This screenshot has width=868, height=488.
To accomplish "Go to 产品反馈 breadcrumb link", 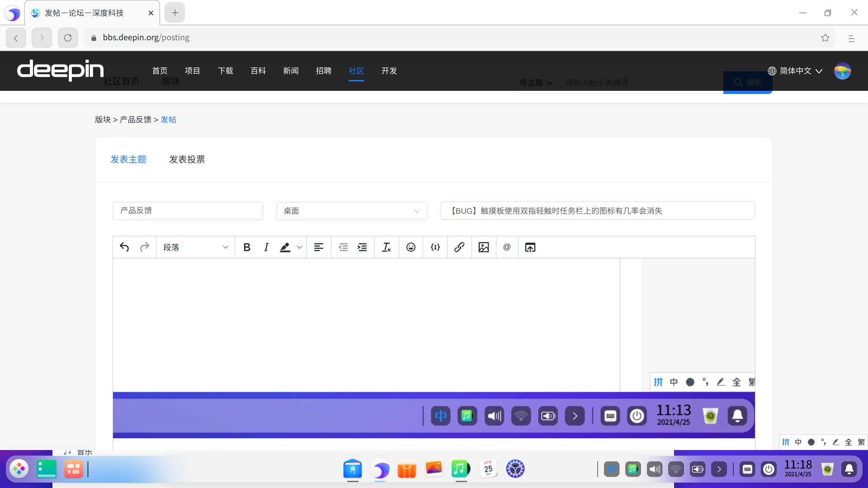I will pyautogui.click(x=135, y=120).
